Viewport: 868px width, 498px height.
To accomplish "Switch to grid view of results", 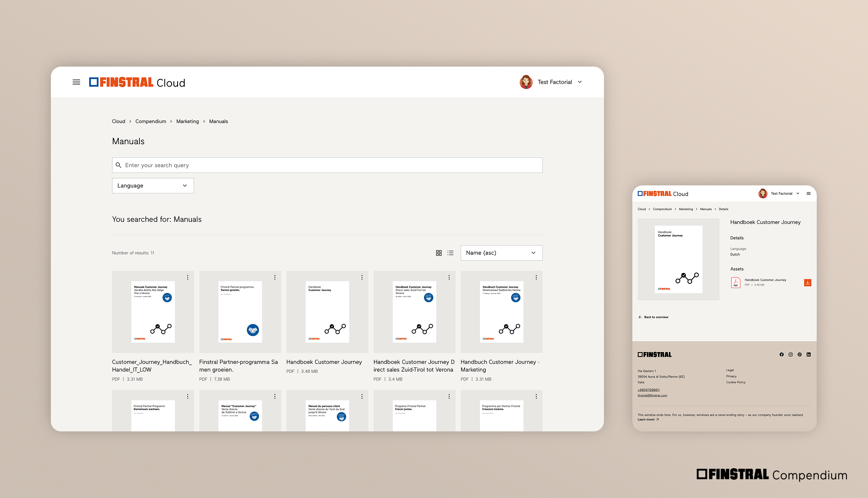I will [439, 253].
